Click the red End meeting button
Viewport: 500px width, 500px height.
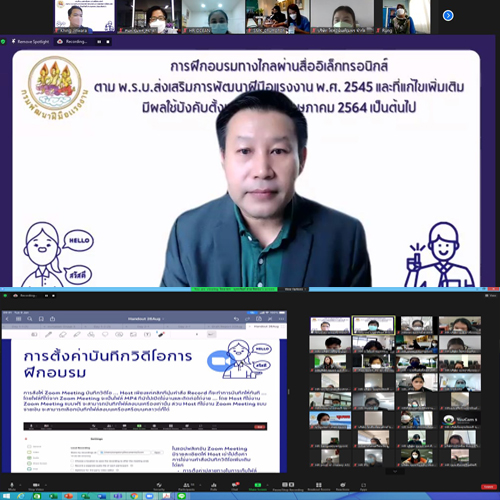pos(488,487)
